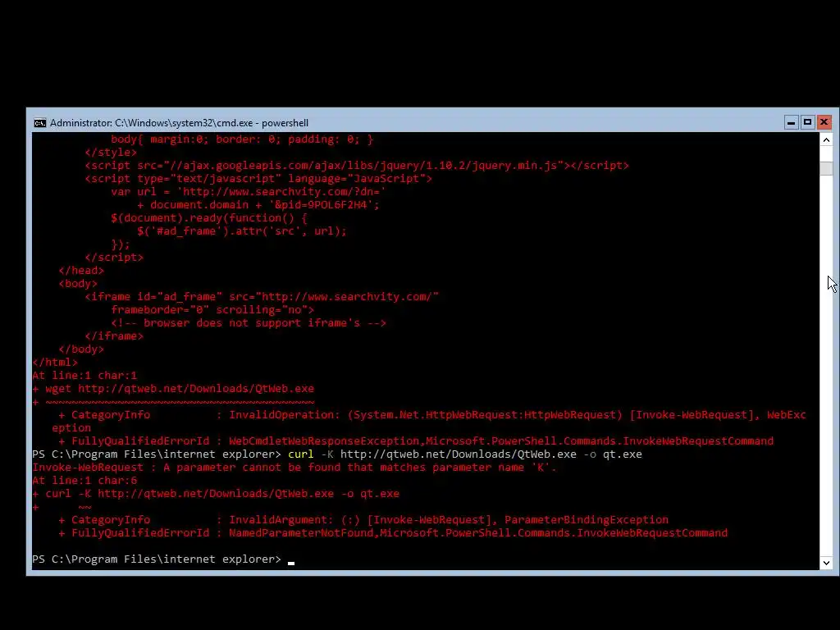Click the vertical scrollbar thumb
This screenshot has width=840, height=630.
(826, 168)
